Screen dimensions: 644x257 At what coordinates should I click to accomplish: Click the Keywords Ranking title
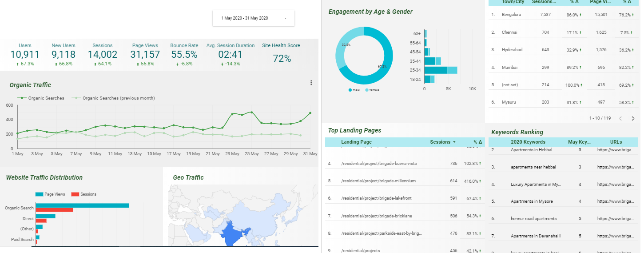[x=517, y=132]
